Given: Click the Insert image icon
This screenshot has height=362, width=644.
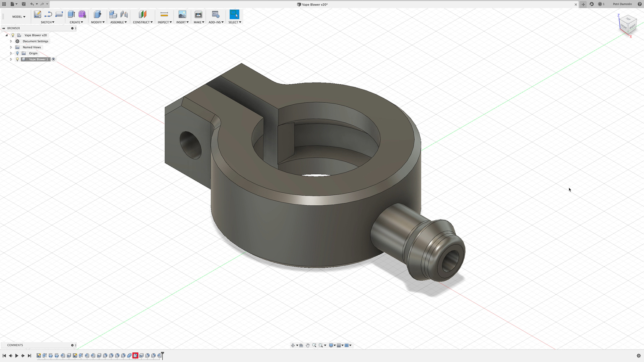Looking at the screenshot, I should click(x=182, y=15).
